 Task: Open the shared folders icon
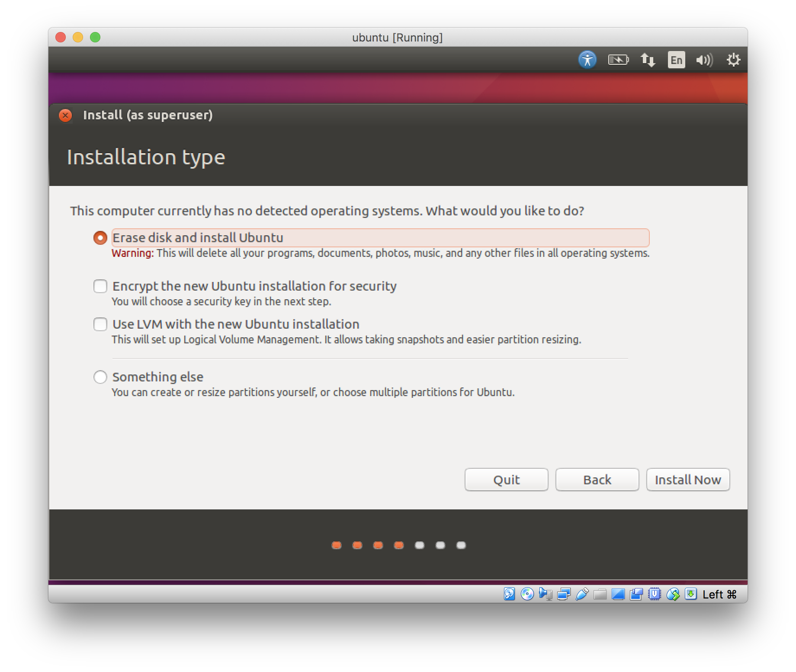point(600,594)
